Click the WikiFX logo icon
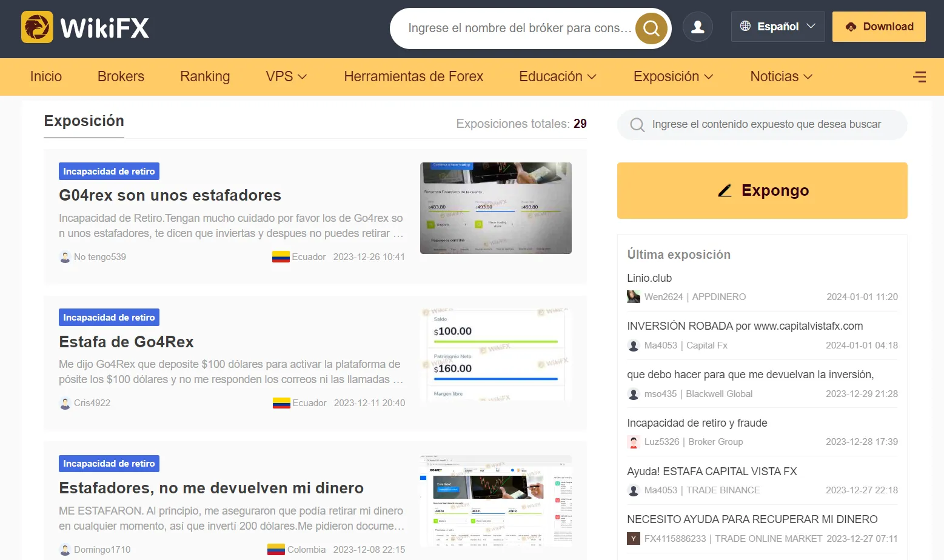Image resolution: width=944 pixels, height=560 pixels. pyautogui.click(x=37, y=27)
